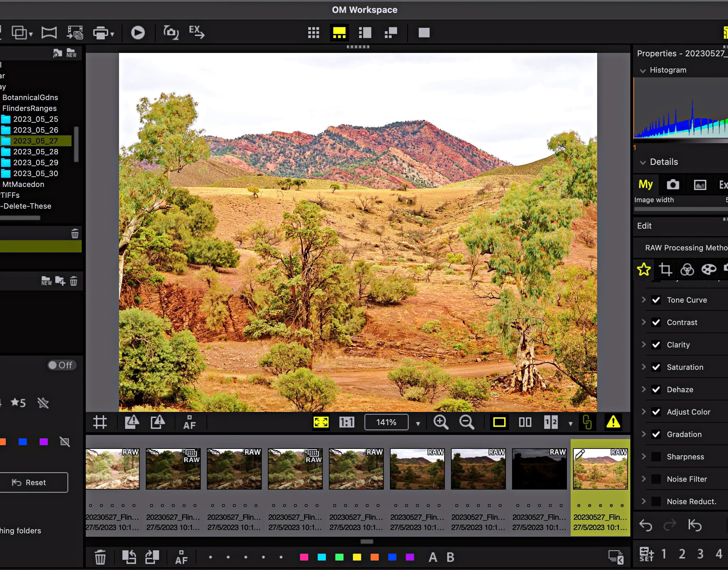Click the trash icon in bottom toolbar
The height and width of the screenshot is (570, 728).
pyautogui.click(x=100, y=557)
